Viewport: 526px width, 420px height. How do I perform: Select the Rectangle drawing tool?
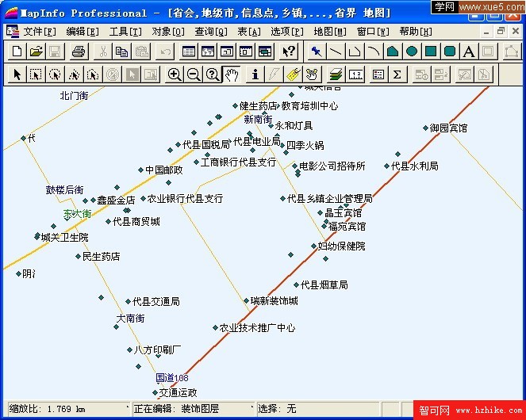431,52
